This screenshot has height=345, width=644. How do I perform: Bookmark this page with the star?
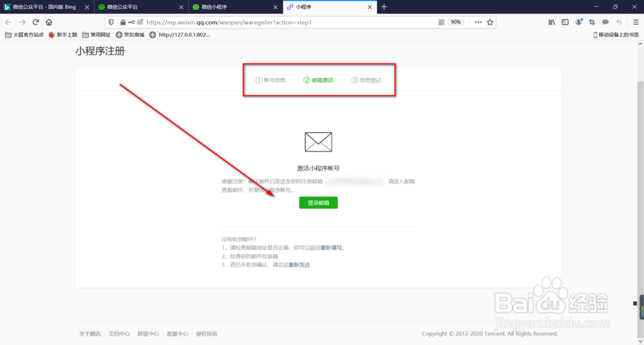[x=490, y=22]
